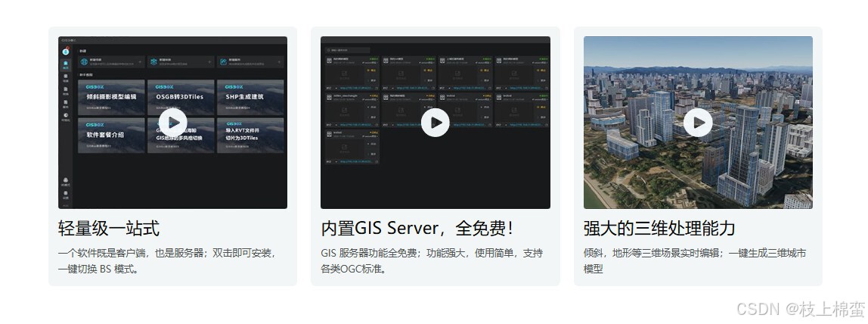Viewport: 868px width, 324px height.
Task: Select the description starting 一个软件既是客户端
Action: tap(167, 261)
